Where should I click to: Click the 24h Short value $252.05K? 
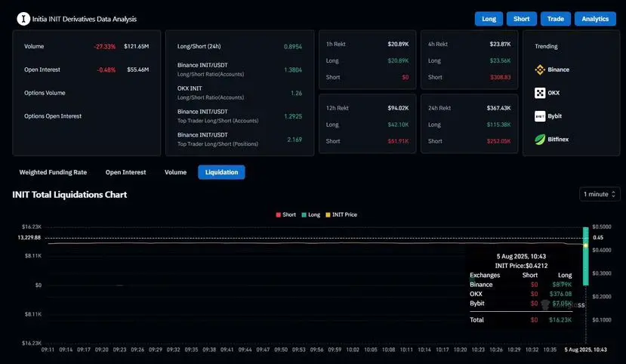pyautogui.click(x=498, y=141)
